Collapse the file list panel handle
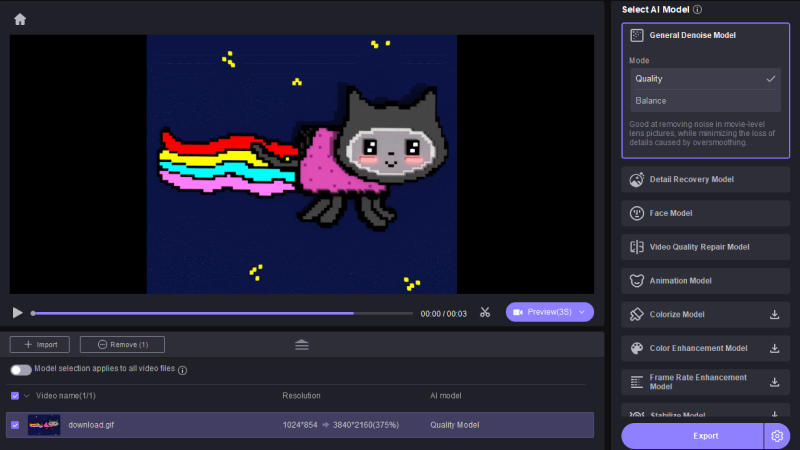The width and height of the screenshot is (800, 450). coord(302,345)
